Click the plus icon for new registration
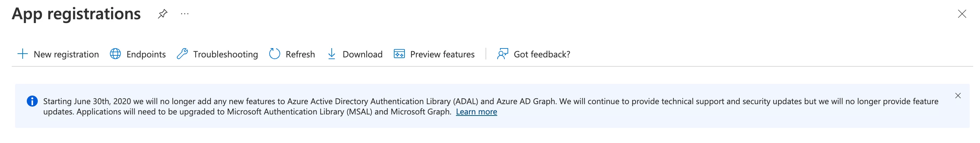 (23, 54)
